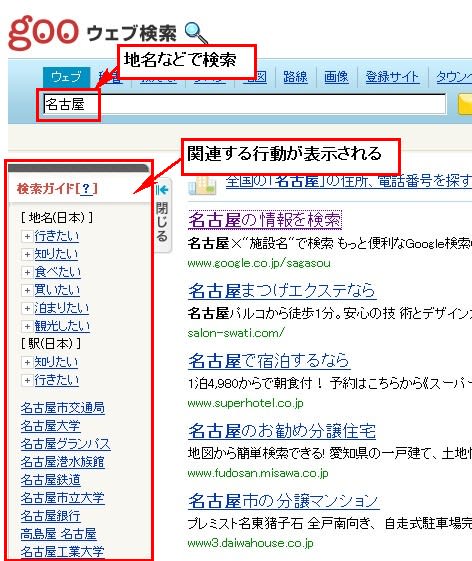Click the www.fudosan.misawa.co.jp URL text
Viewport: 472px width, 561px height.
(258, 473)
